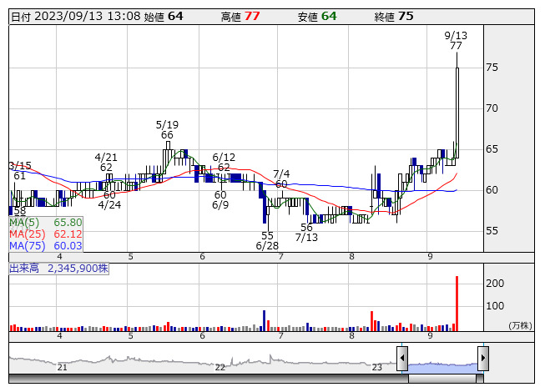The height and width of the screenshot is (392, 545).
Task: Click month 9 on the price chart axis
Action: pos(430,257)
